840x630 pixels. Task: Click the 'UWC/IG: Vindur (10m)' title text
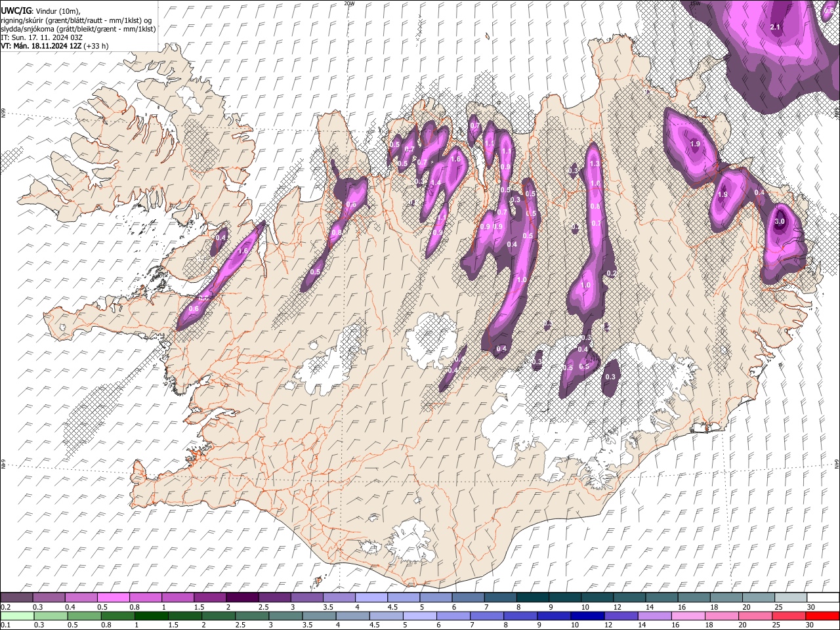tap(41, 11)
